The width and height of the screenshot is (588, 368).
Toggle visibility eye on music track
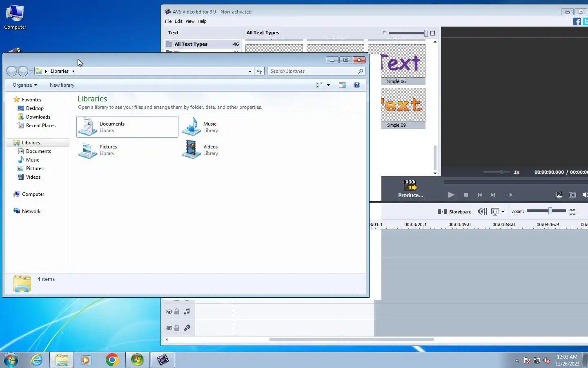coord(169,312)
